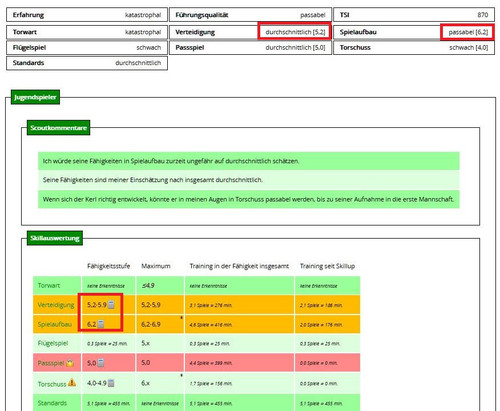Click the Spielaufbau maximum '6.2-6.9' cell

(160, 324)
